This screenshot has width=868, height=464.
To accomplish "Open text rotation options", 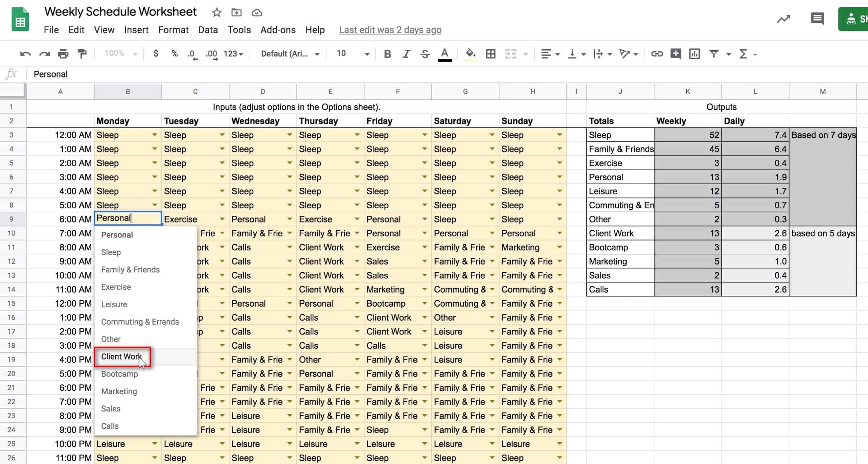I will point(629,54).
